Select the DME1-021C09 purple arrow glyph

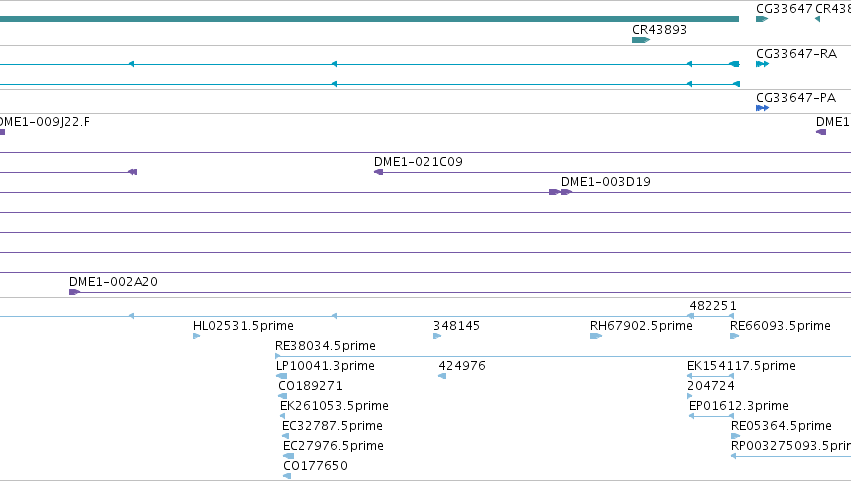(378, 172)
